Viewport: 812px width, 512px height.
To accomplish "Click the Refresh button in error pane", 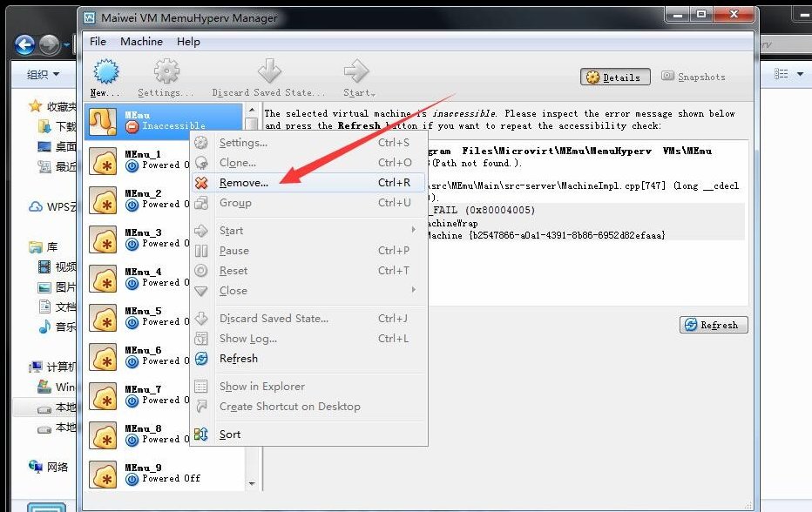I will (713, 325).
